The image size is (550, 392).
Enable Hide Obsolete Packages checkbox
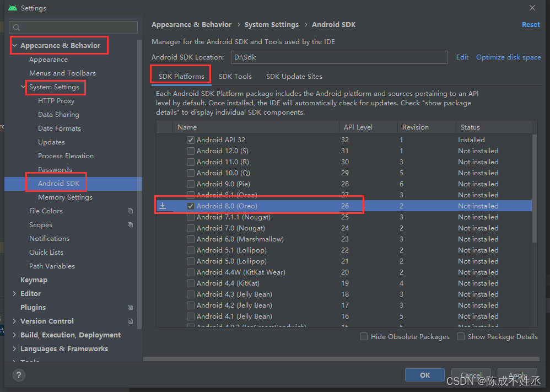click(364, 336)
